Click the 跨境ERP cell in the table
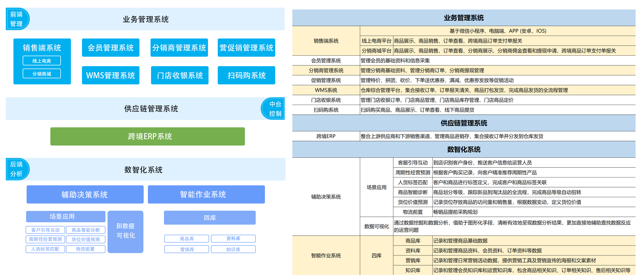 [326, 136]
